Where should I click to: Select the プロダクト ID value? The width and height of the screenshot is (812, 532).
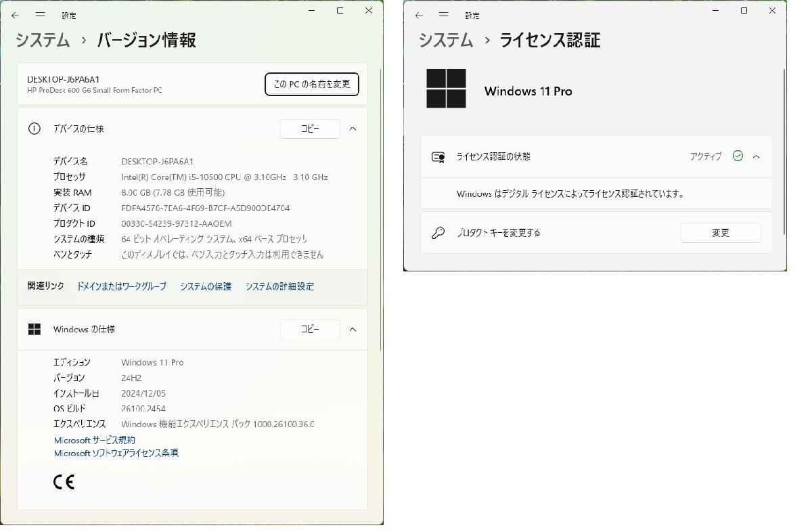click(x=177, y=223)
